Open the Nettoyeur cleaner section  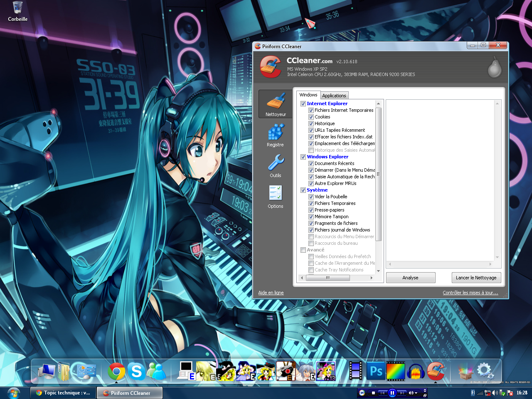tap(276, 104)
